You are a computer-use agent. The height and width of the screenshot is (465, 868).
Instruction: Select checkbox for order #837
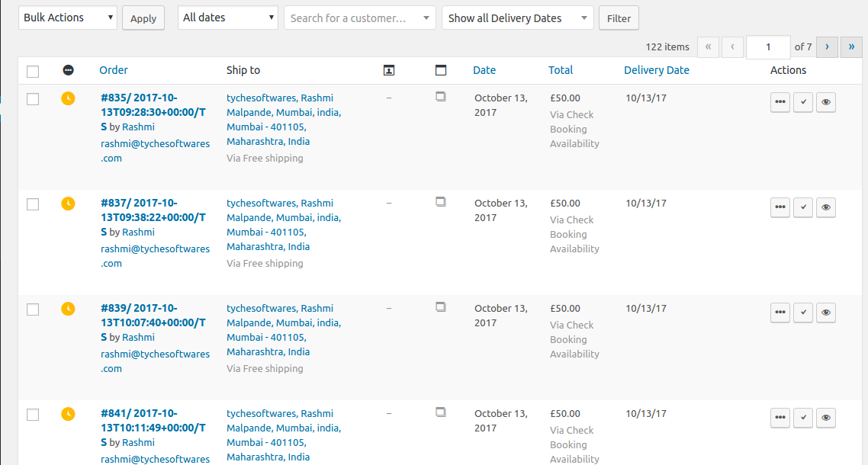click(33, 204)
